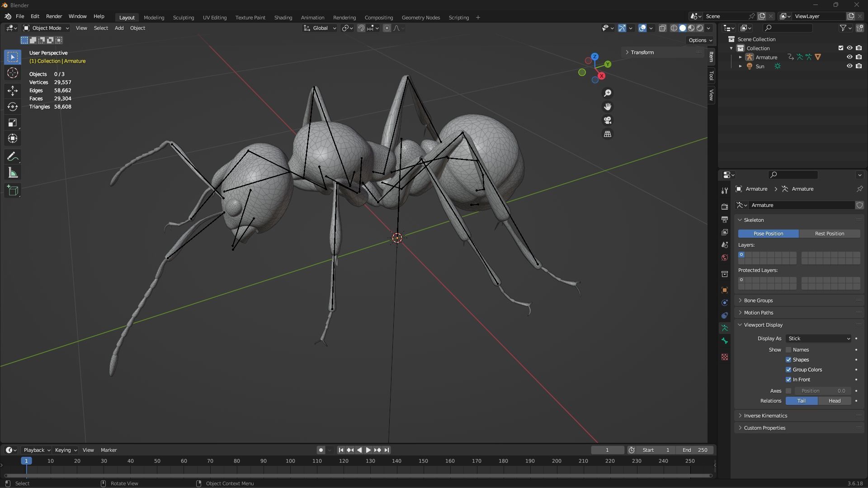868x488 pixels.
Task: Uncheck the In Front checkbox
Action: pyautogui.click(x=788, y=380)
